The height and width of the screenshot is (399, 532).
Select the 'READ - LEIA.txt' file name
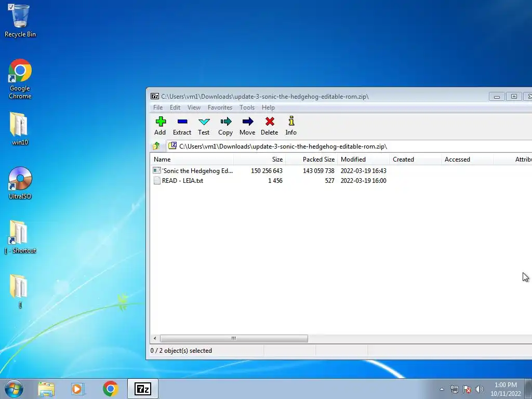pyautogui.click(x=182, y=180)
